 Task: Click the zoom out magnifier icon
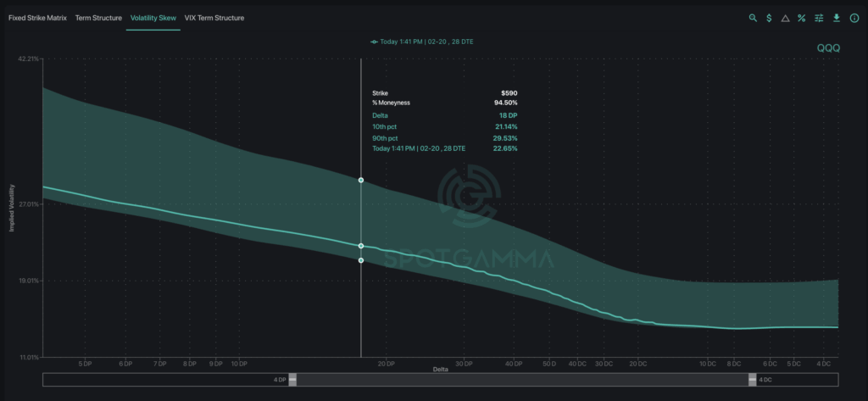point(753,18)
